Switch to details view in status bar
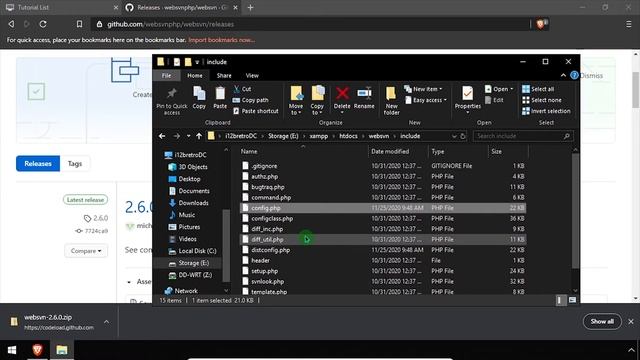The width and height of the screenshot is (640, 360). click(560, 300)
